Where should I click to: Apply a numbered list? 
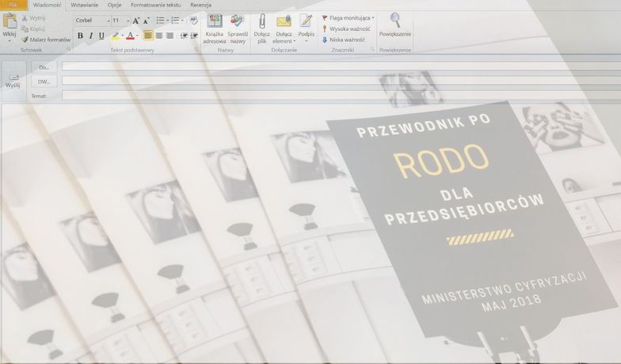tap(175, 21)
